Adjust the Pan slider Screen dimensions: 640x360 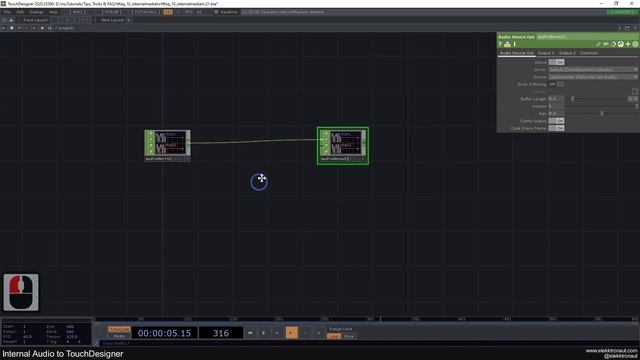pyautogui.click(x=602, y=113)
